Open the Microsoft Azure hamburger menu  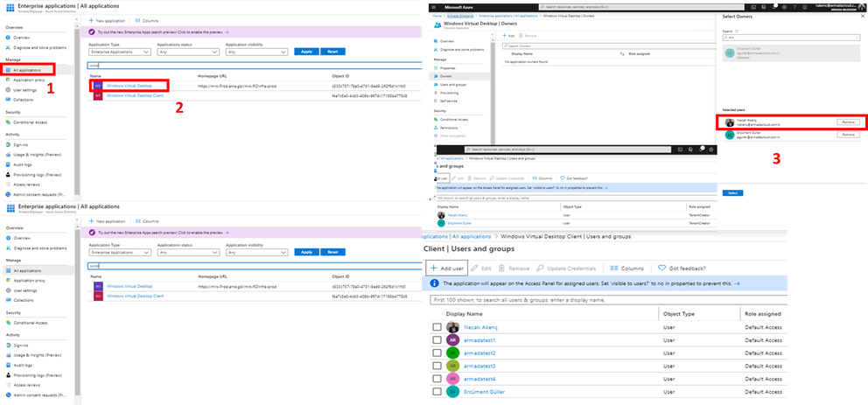(433, 6)
